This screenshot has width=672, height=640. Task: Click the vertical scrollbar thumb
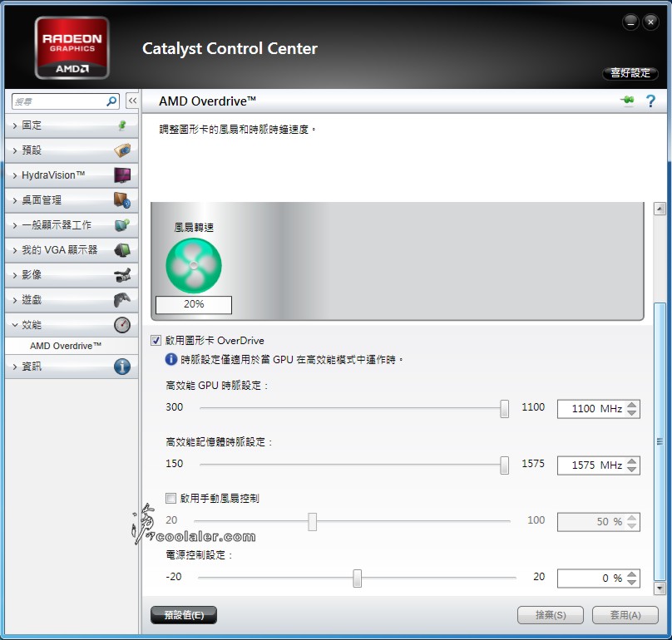pyautogui.click(x=660, y=441)
